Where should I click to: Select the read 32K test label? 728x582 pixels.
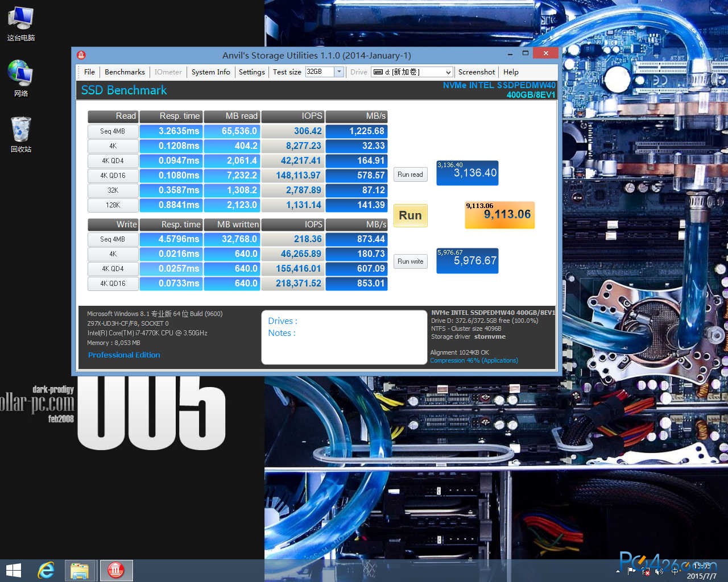[113, 190]
